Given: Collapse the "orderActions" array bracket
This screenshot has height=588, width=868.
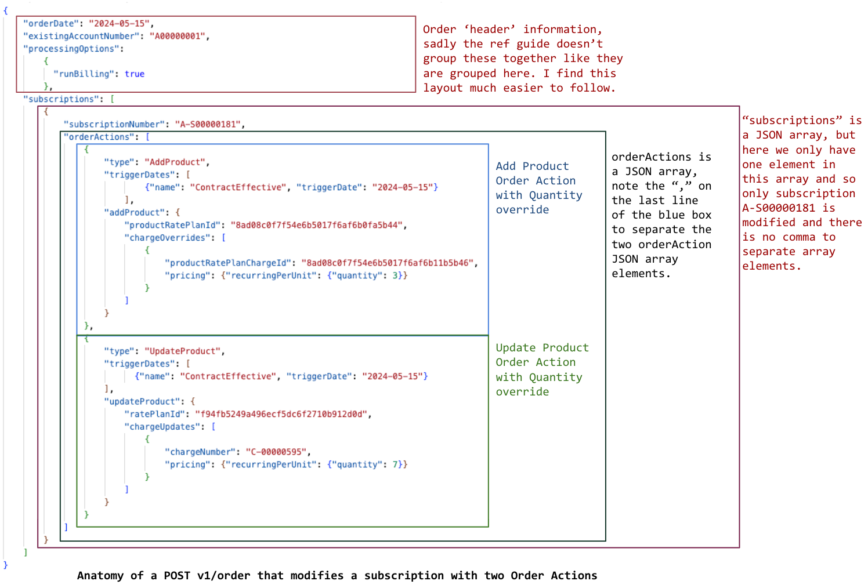Looking at the screenshot, I should click(147, 137).
